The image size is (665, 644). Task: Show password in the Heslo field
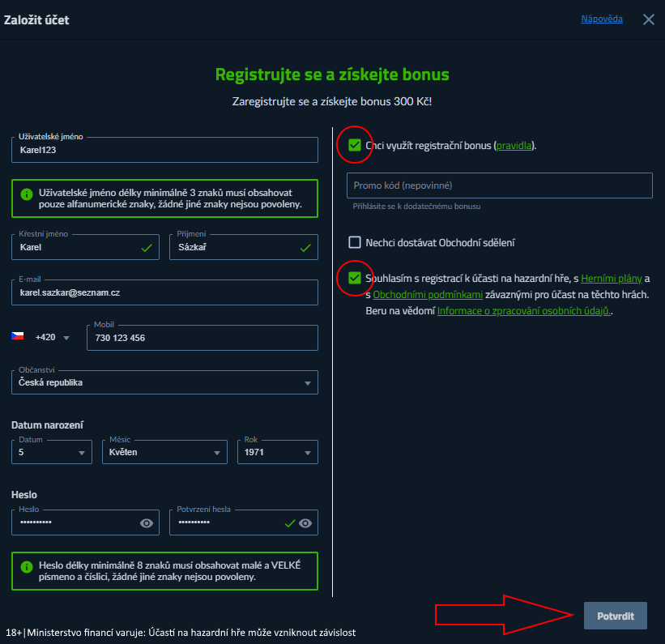[147, 523]
